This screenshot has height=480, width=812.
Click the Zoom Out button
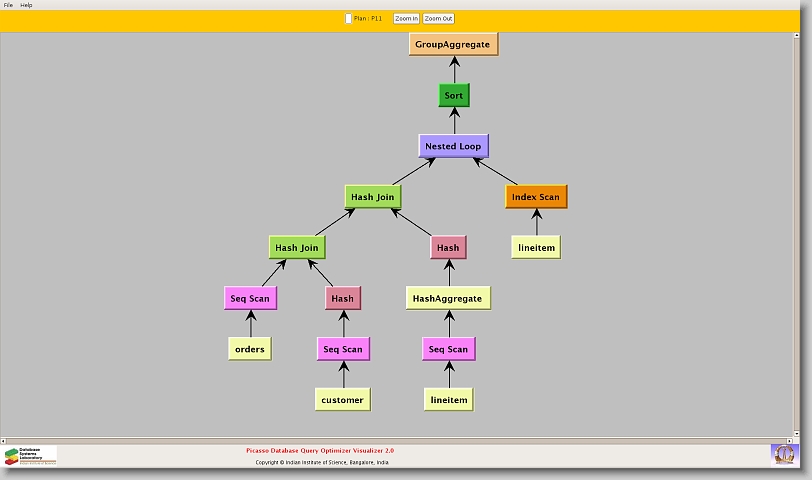pyautogui.click(x=438, y=18)
